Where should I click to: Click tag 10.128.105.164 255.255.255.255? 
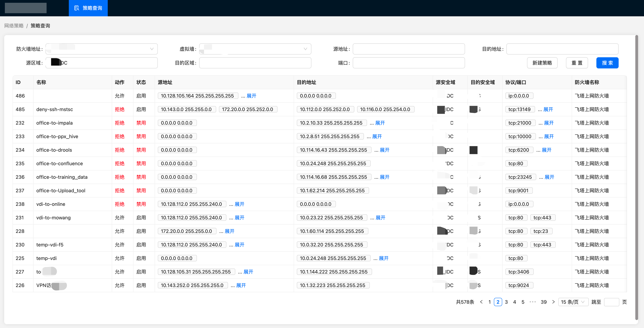coord(198,96)
